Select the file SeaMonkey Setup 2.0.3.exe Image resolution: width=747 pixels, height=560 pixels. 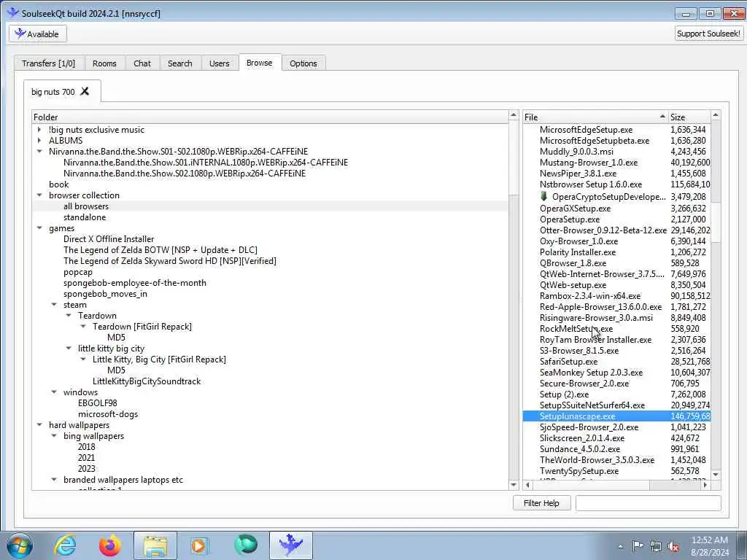[591, 373]
